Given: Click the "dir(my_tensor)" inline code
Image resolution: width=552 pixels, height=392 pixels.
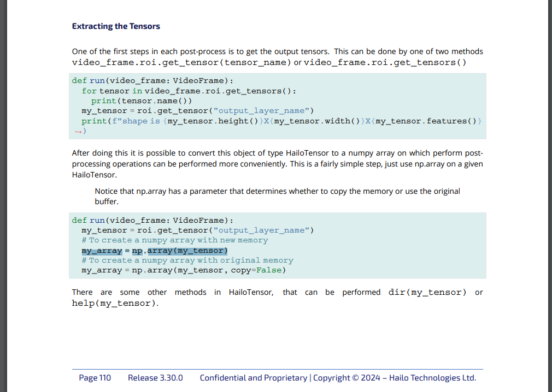Looking at the screenshot, I should pyautogui.click(x=427, y=292).
